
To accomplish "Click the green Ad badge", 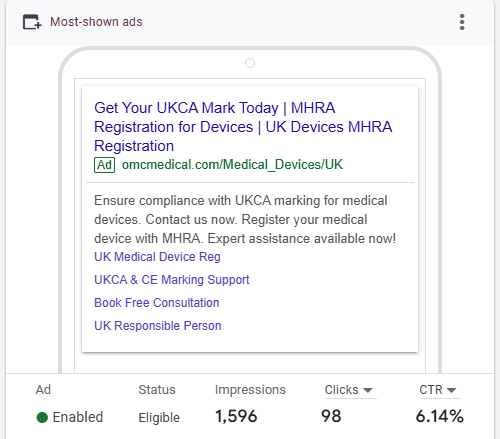I will [x=105, y=165].
